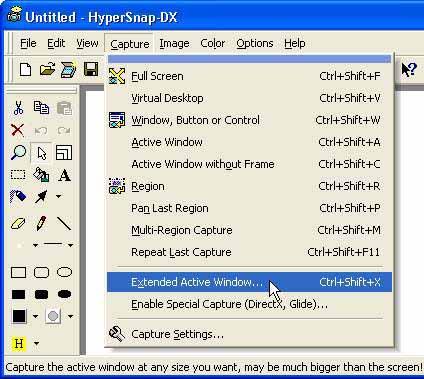
Task: Click the Save floppy disk icon
Action: [x=91, y=70]
